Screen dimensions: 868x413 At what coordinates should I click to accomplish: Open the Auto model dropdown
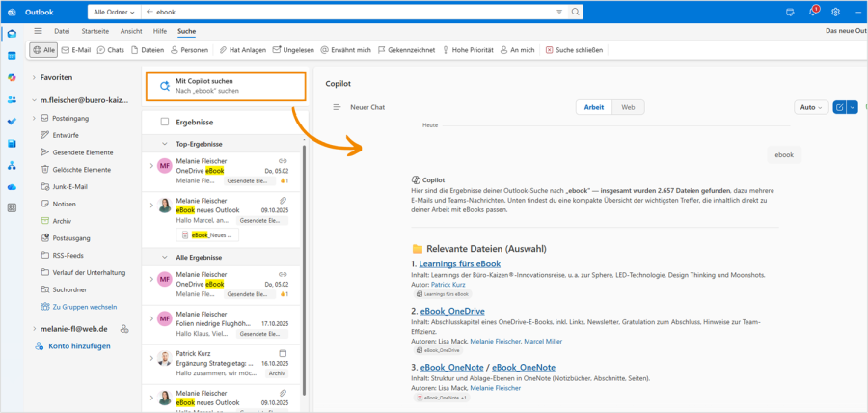(x=811, y=107)
